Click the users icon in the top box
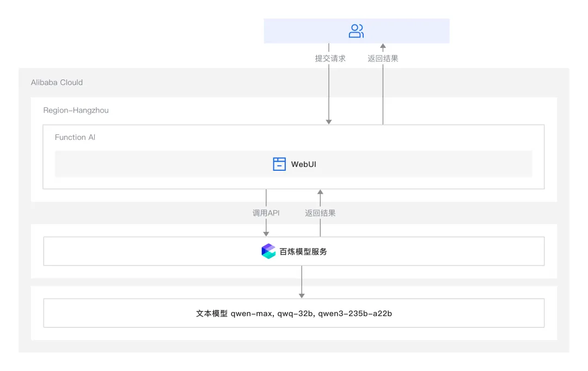 [x=356, y=31]
